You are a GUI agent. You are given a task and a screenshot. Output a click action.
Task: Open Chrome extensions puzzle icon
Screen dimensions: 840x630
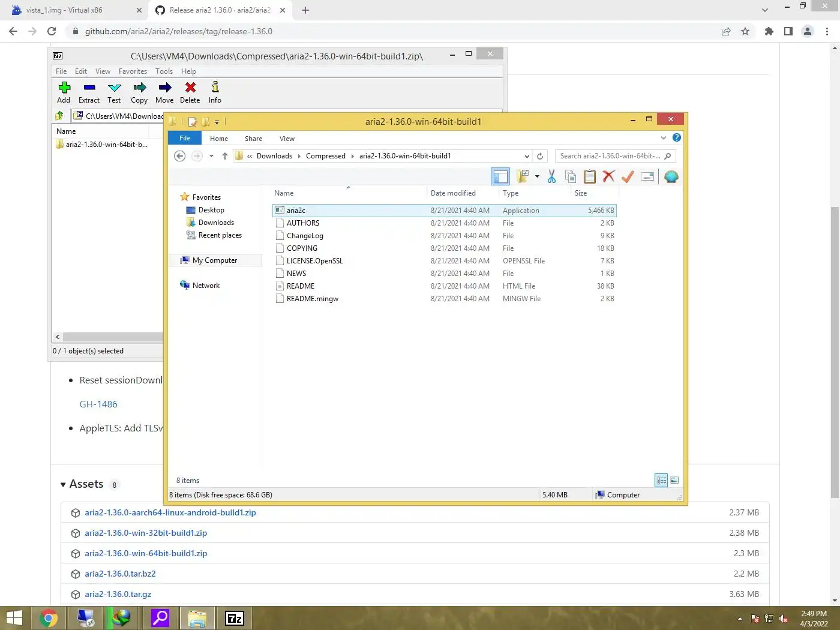(769, 31)
